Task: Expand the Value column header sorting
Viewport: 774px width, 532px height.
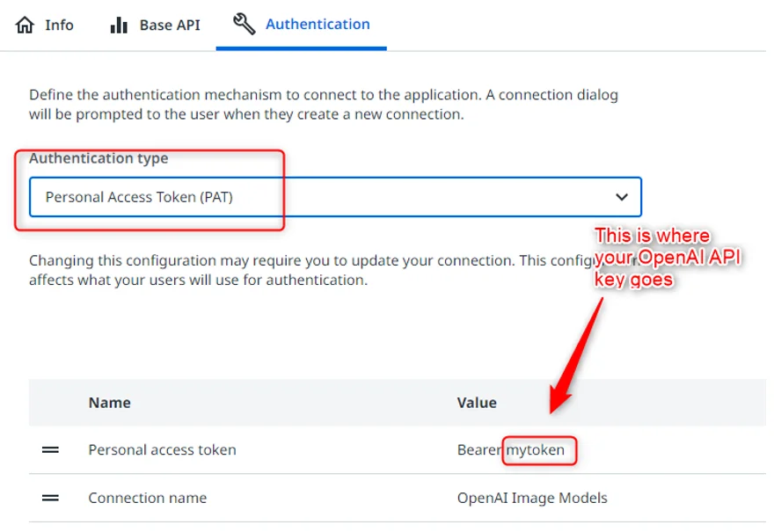Action: [x=477, y=402]
